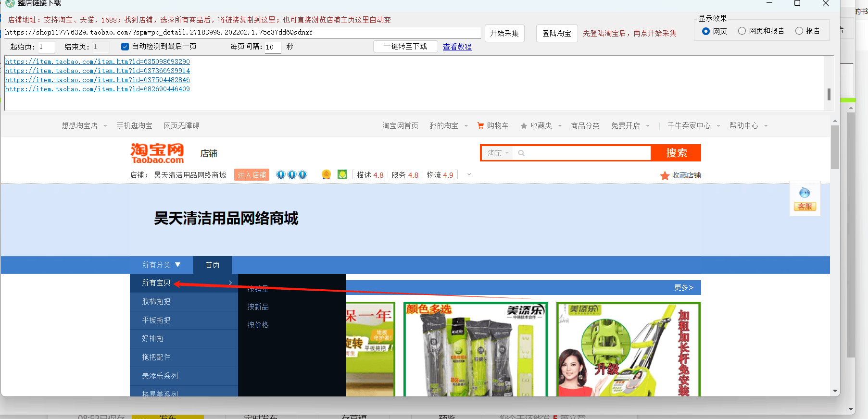Click the first blue diamond rating icon

pos(281,175)
